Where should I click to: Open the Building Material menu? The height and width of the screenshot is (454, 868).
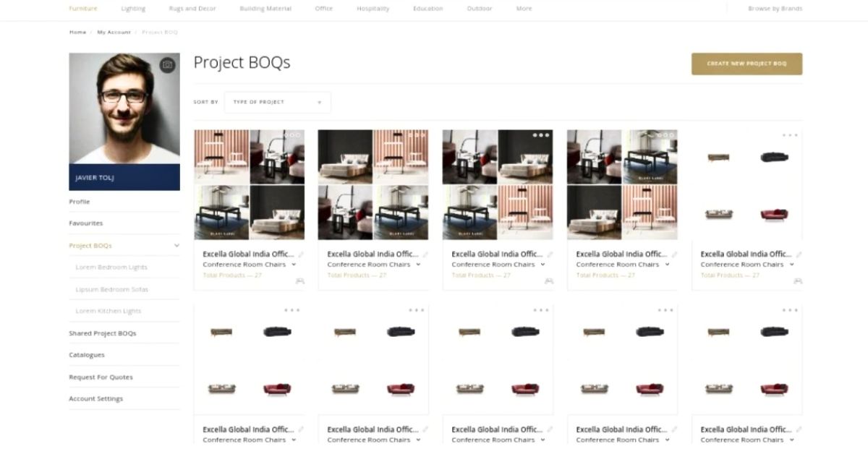[265, 9]
